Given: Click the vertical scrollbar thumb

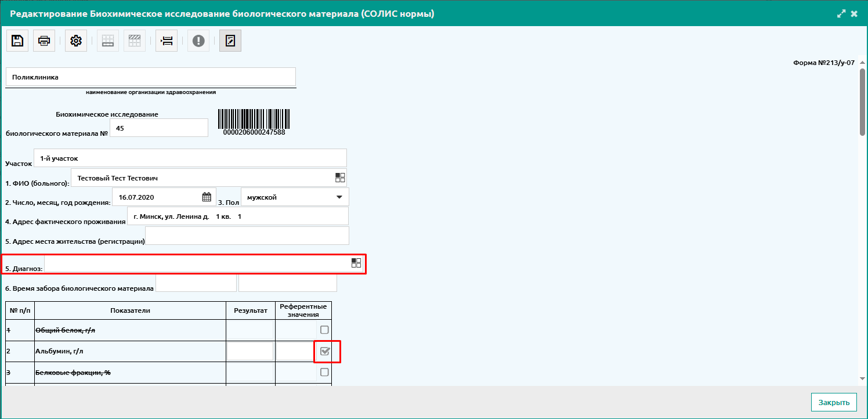Looking at the screenshot, I should (863, 102).
